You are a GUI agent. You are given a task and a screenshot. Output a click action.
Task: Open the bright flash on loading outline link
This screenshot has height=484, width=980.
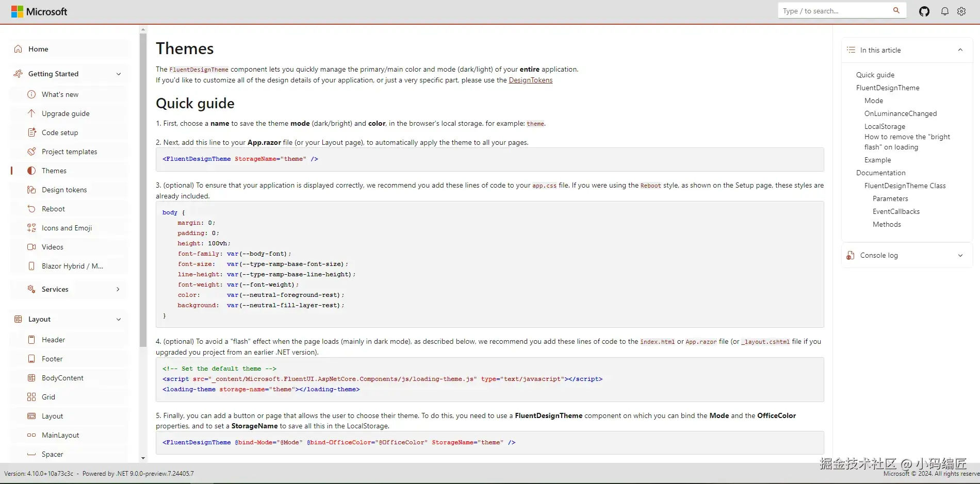click(907, 142)
